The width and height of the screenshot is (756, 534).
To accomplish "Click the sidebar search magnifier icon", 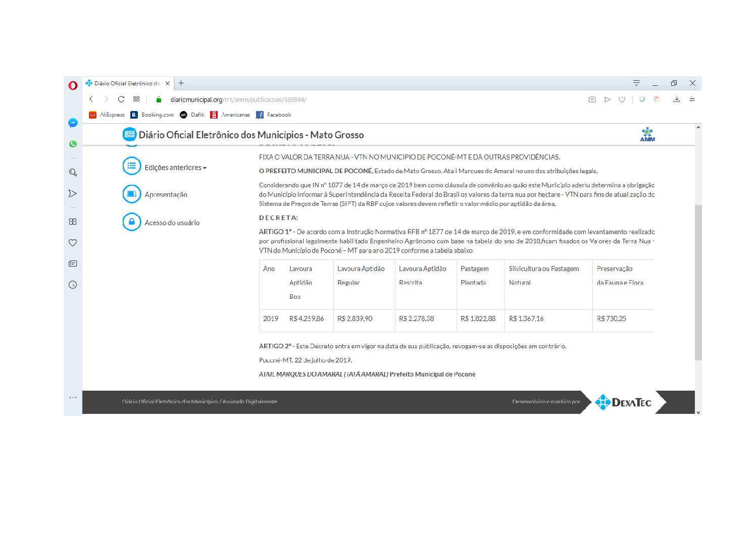I will click(73, 173).
